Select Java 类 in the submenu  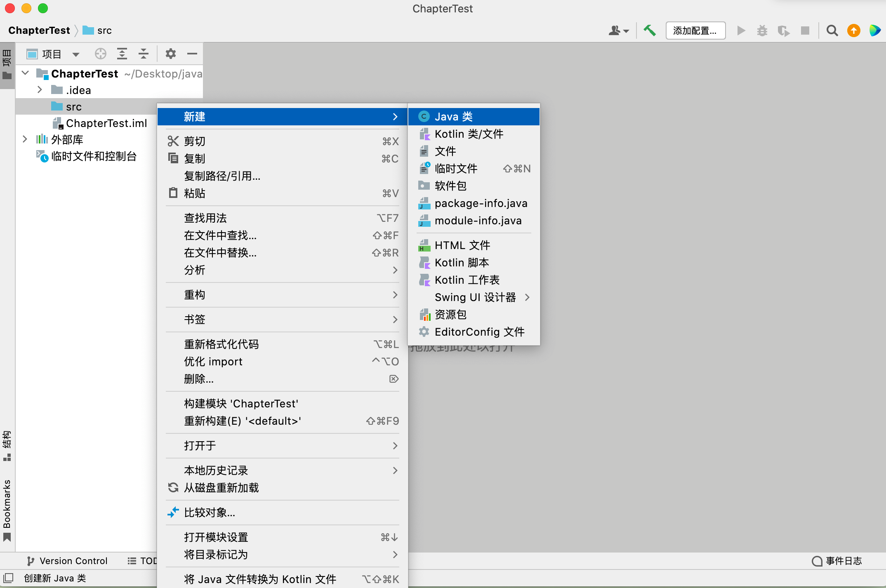coord(453,117)
